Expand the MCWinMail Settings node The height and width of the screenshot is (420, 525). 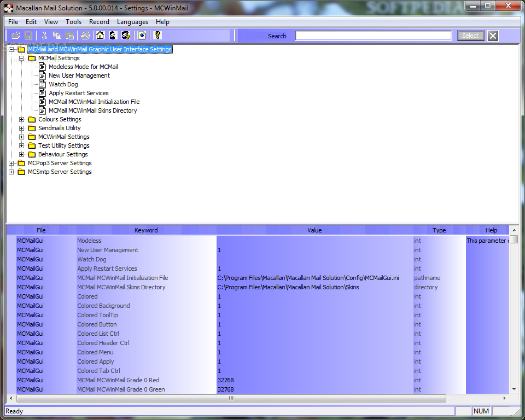(22, 137)
